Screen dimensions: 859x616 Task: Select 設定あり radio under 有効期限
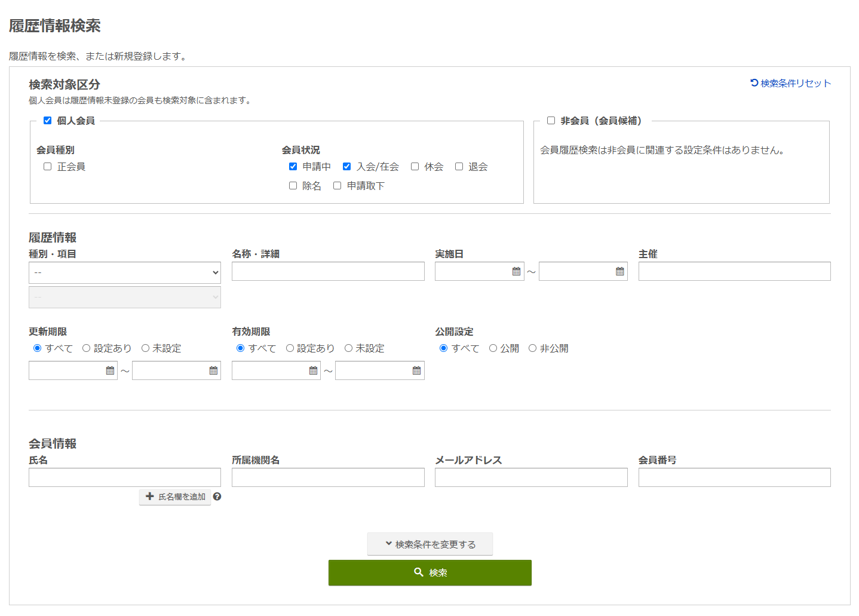pos(290,348)
